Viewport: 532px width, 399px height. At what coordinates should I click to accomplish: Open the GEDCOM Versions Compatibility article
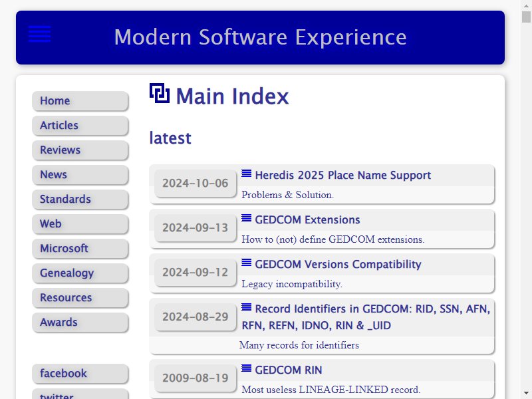[x=338, y=264]
